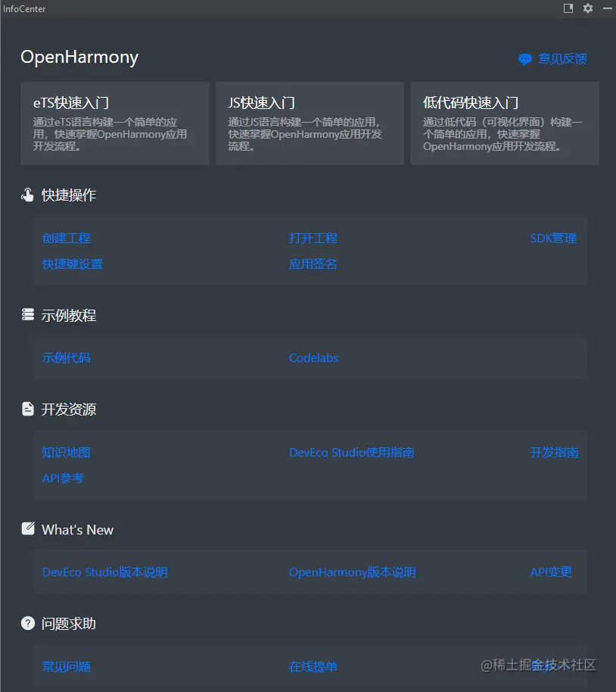Open DevEco Studio使用指南 link
616x692 pixels.
[352, 452]
